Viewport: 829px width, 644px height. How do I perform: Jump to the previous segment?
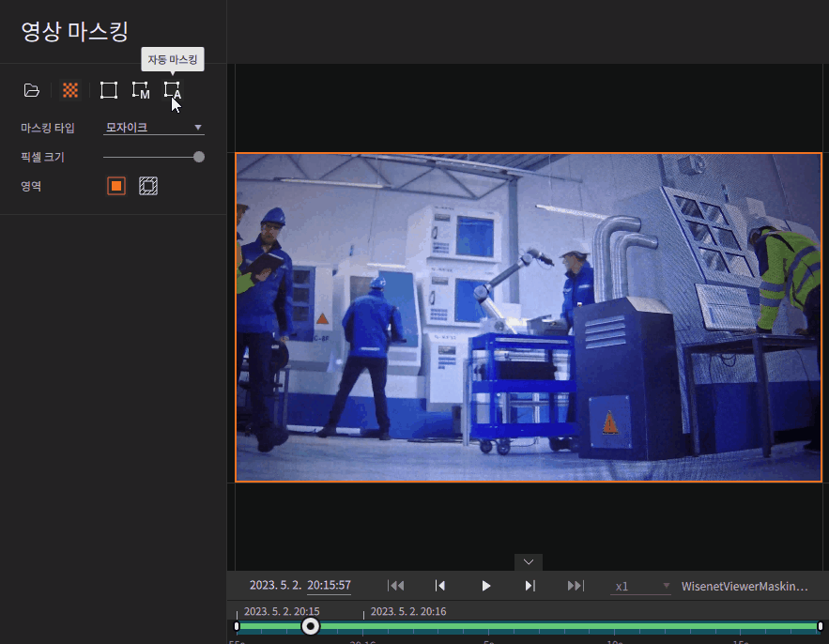[395, 586]
